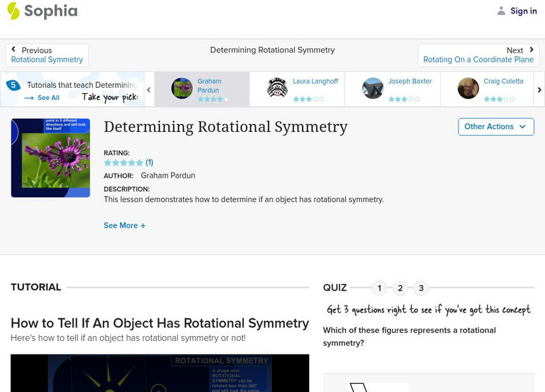Open the Other Actions dropdown
Viewport: 545px width, 392px height.
[495, 127]
